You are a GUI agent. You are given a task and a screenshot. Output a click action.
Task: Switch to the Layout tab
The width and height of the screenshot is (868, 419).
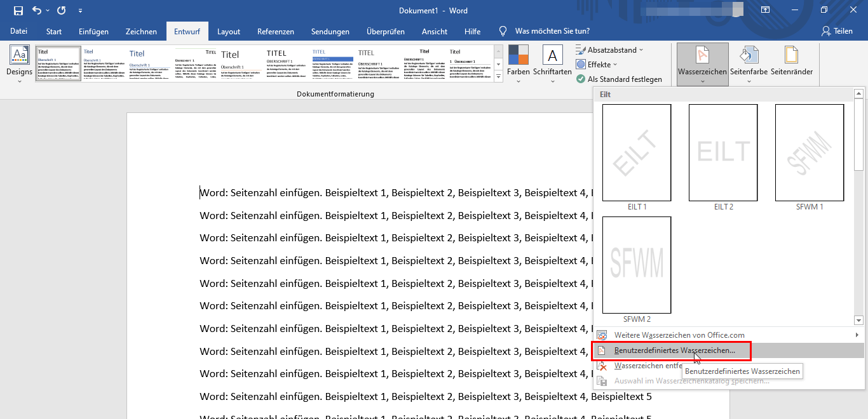pos(229,31)
